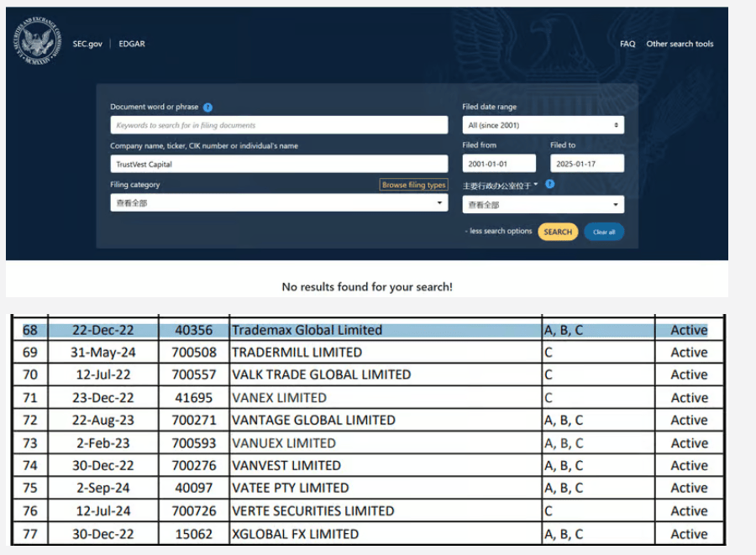756x555 pixels.
Task: Select the VANEX LIMITED cell
Action: [x=386, y=397]
